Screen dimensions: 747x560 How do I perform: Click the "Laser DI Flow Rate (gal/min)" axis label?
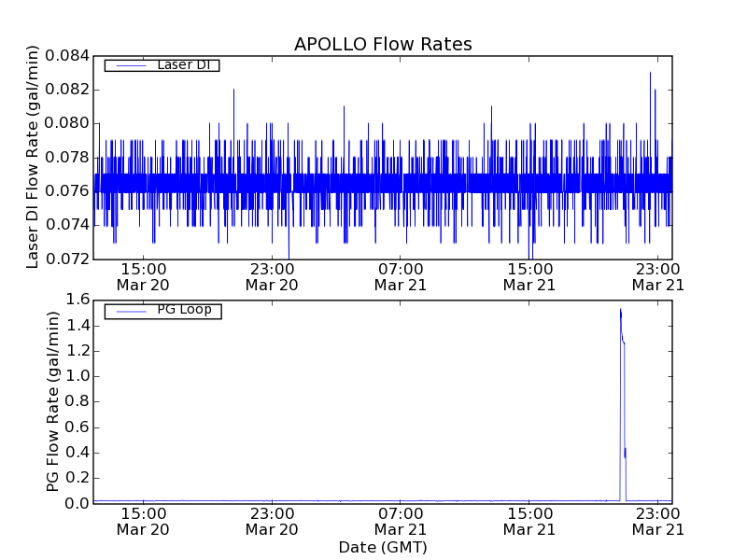pyautogui.click(x=33, y=157)
